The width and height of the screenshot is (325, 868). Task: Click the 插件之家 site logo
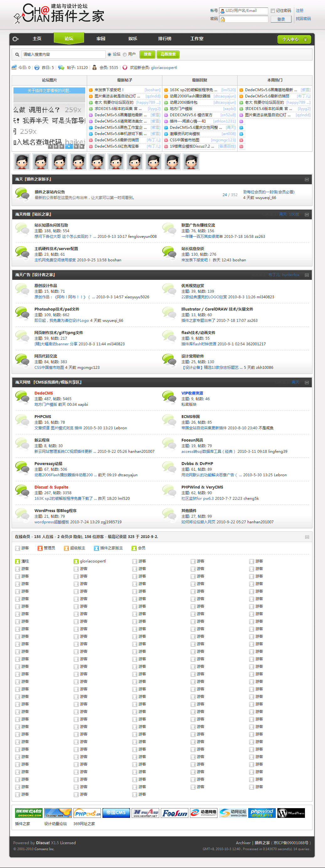point(59,13)
